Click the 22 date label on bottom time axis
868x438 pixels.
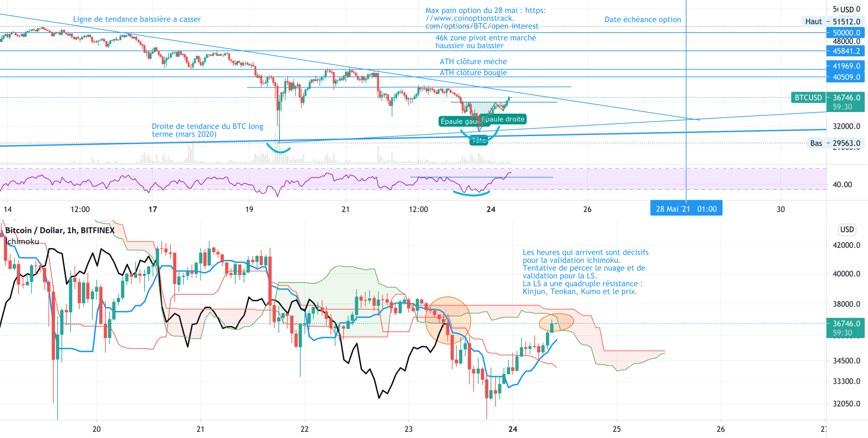[x=304, y=429]
